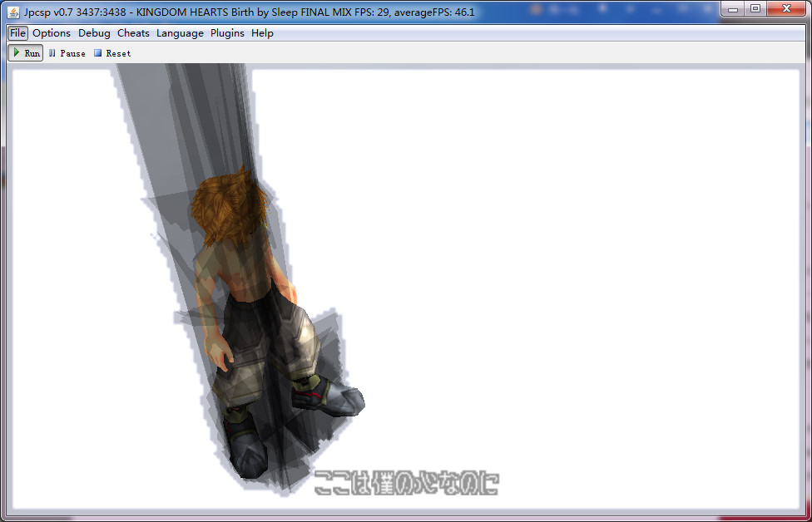Click the blue Reset square icon
812x522 pixels.
[97, 53]
